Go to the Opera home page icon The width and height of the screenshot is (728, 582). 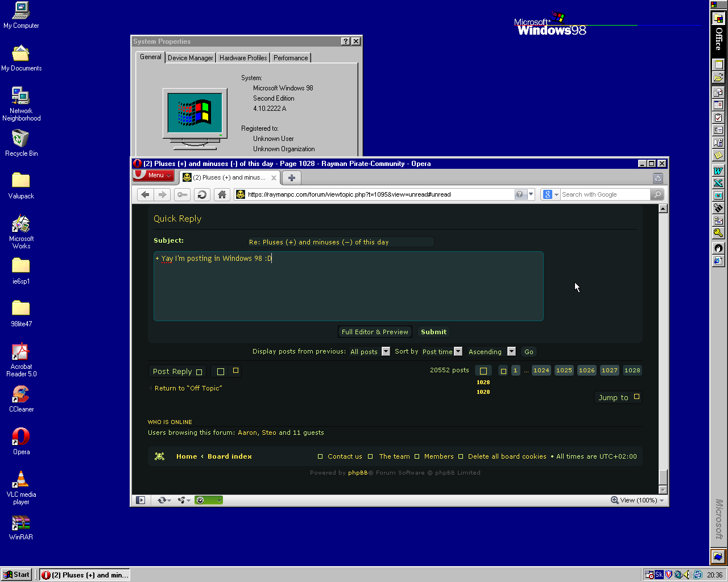coord(222,194)
